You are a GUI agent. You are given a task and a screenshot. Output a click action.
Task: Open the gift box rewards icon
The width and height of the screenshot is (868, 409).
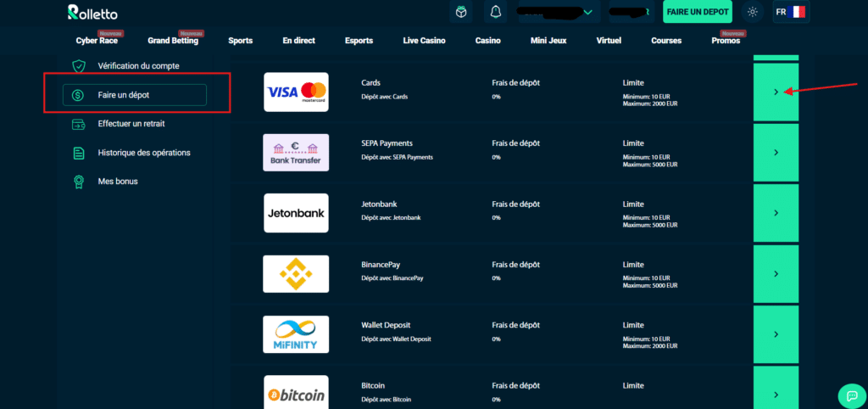pos(461,12)
